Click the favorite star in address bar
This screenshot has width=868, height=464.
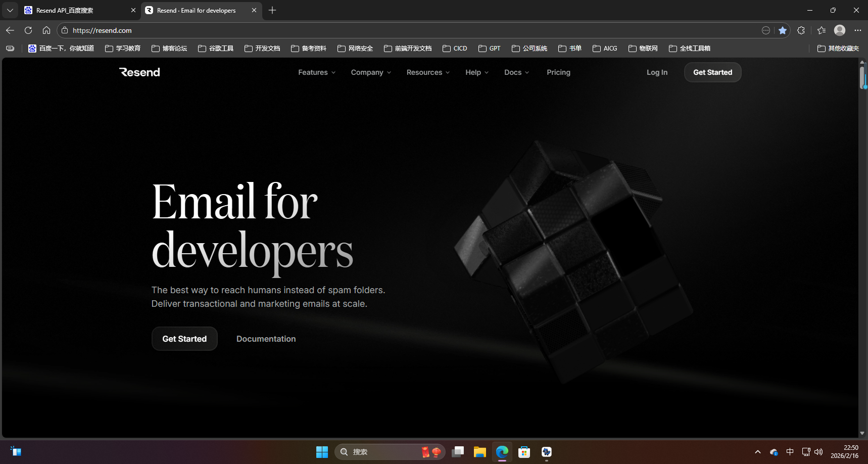tap(783, 30)
